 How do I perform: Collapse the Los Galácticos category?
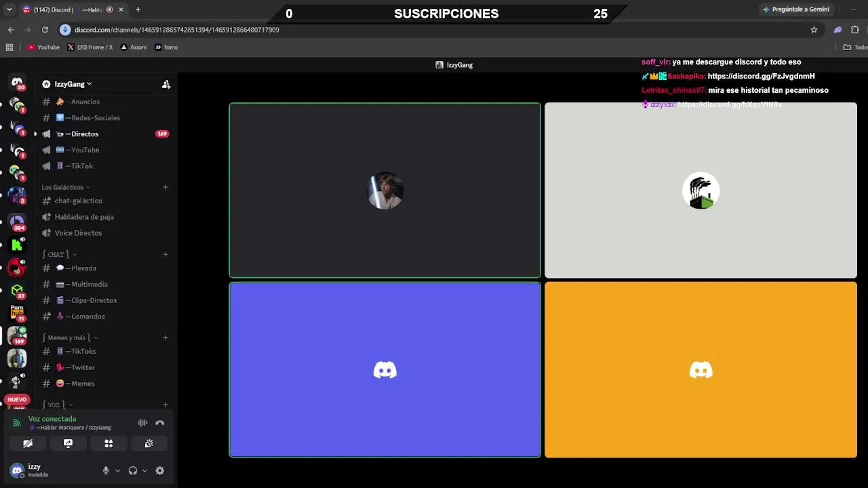(x=66, y=187)
